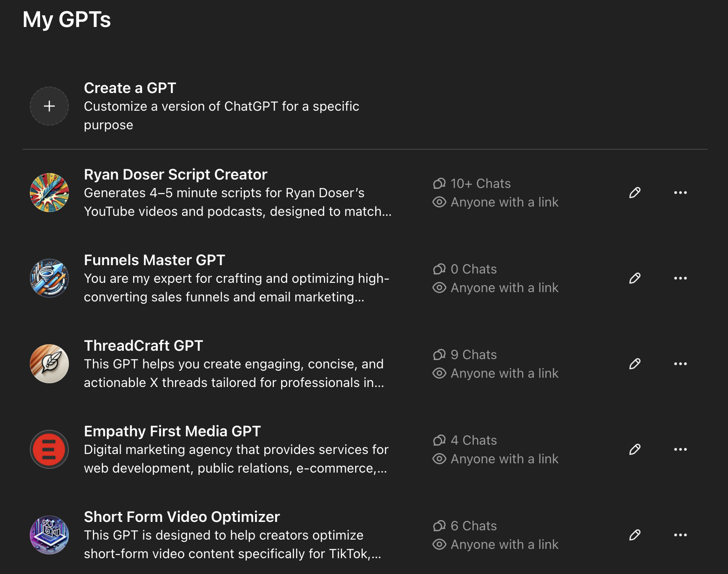Select the Funnels Master GPT title

[155, 260]
